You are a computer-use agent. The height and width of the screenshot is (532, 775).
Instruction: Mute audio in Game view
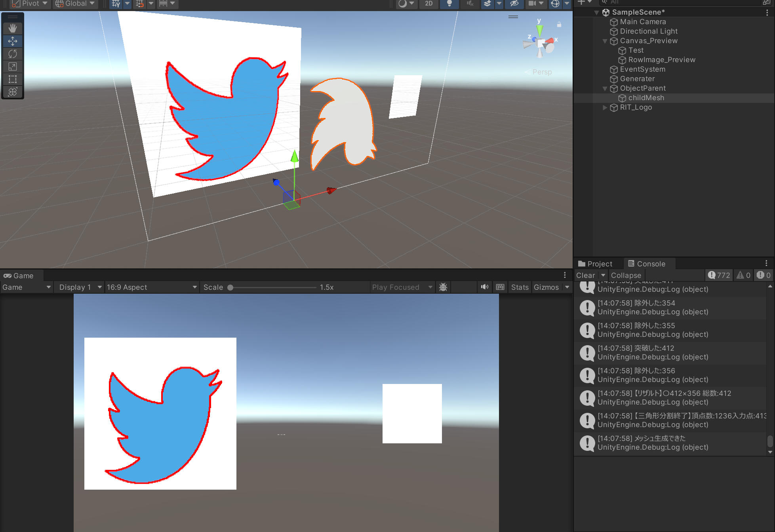pos(484,287)
